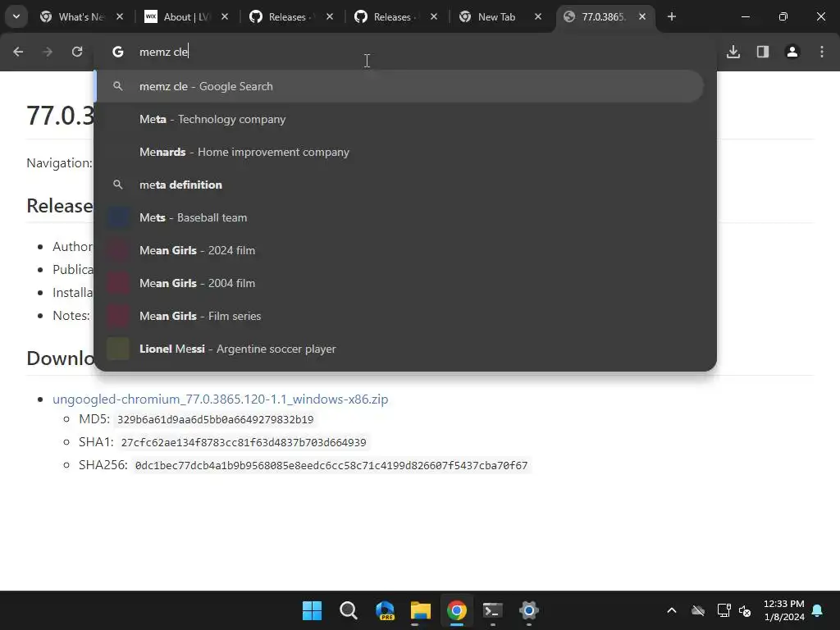840x630 pixels.
Task: Reload the current page
Action: [x=77, y=52]
